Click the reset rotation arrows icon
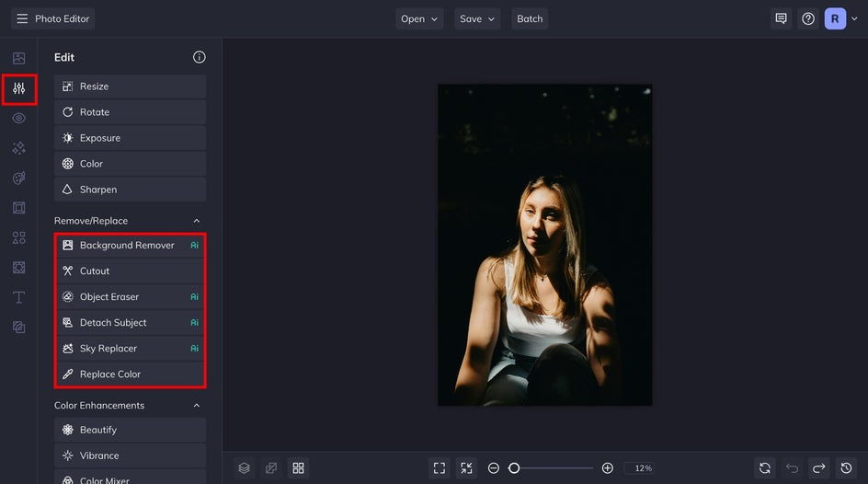The image size is (868, 484). (x=765, y=468)
